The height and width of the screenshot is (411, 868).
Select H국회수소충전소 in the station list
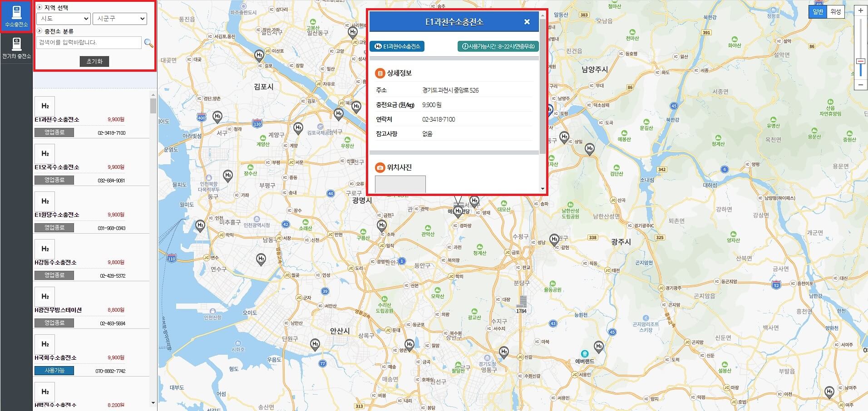tap(55, 357)
